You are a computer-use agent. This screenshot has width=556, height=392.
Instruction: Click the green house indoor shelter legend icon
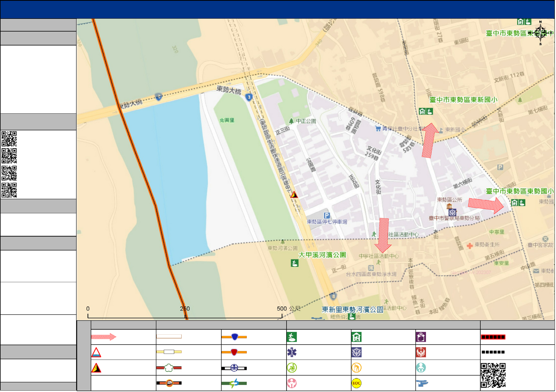(x=357, y=337)
